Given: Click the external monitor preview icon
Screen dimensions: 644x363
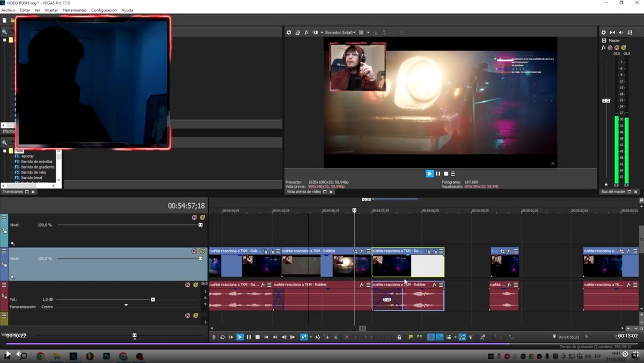Looking at the screenshot, I should coord(297,33).
